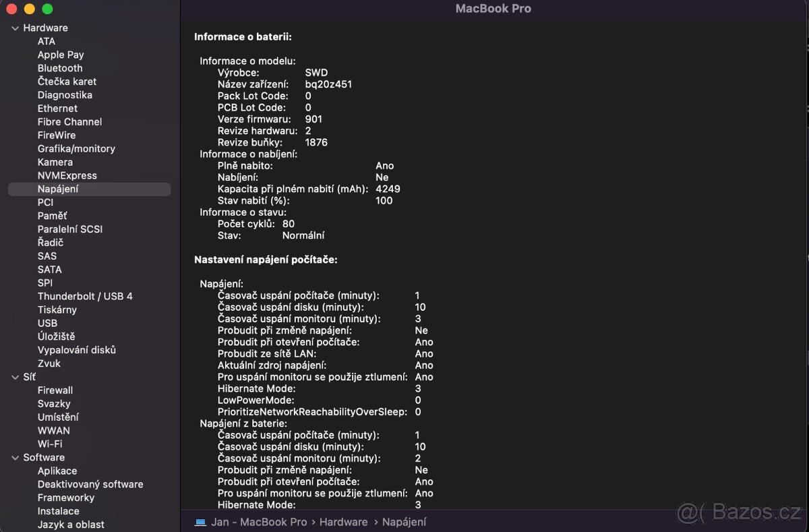Click the yellow minimize window button
Image resolution: width=809 pixels, height=532 pixels.
click(x=29, y=9)
